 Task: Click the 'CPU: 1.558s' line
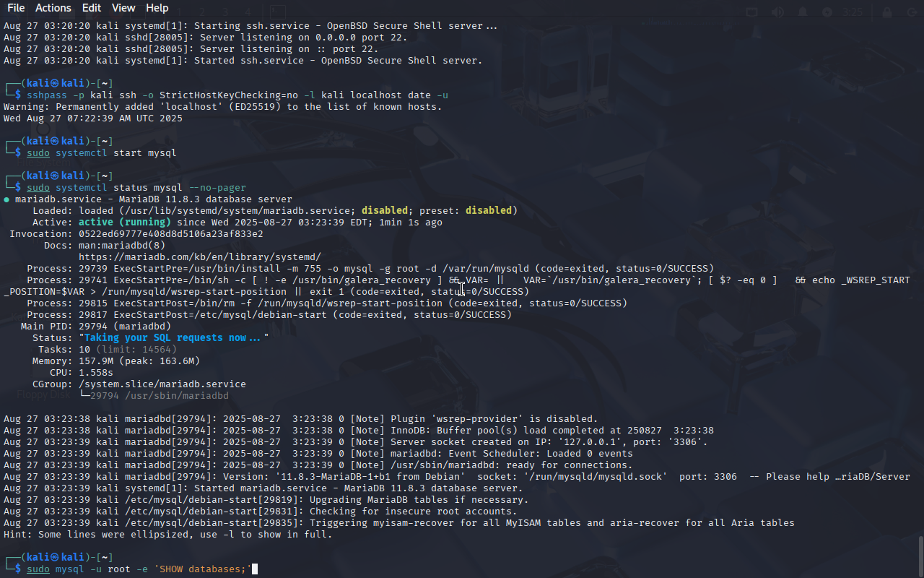[82, 373]
